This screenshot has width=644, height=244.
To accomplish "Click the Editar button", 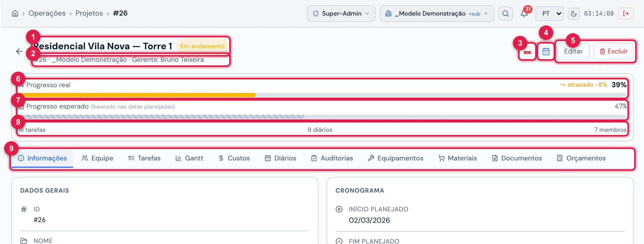I will point(573,51).
